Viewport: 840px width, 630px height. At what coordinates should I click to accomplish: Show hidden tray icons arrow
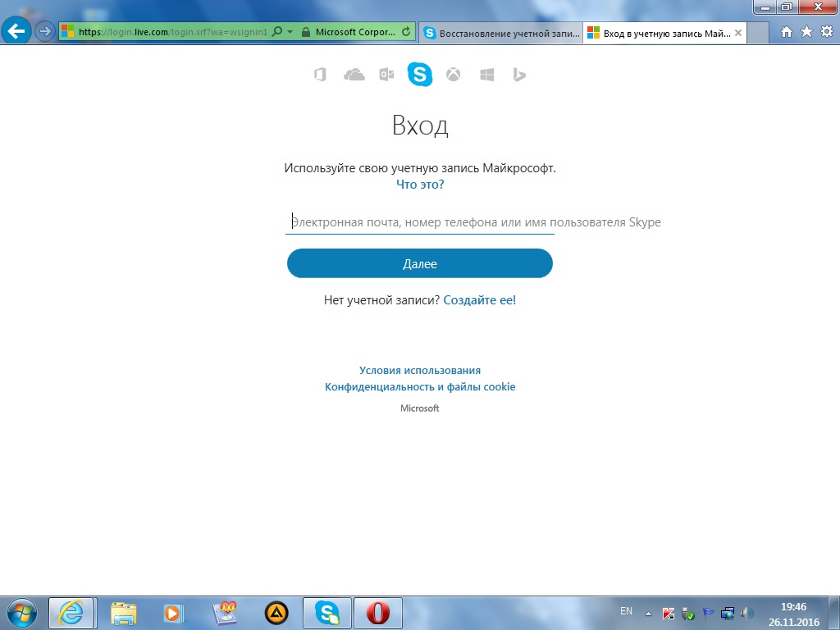point(648,613)
